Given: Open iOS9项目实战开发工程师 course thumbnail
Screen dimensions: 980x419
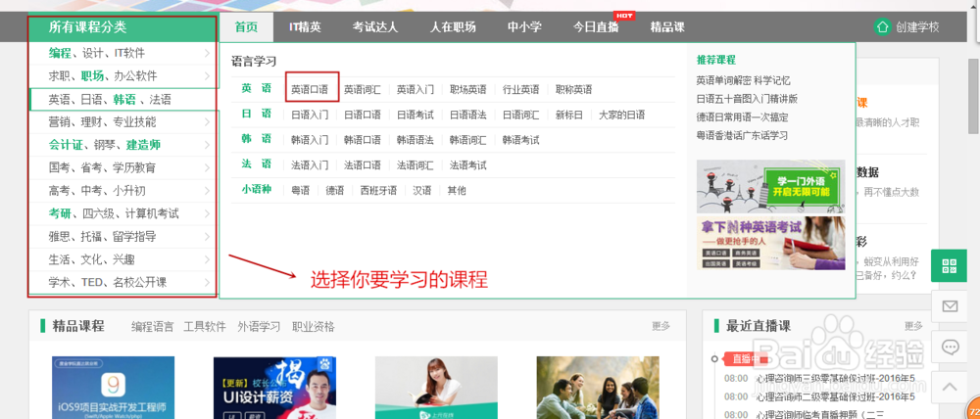Looking at the screenshot, I should coord(113,388).
